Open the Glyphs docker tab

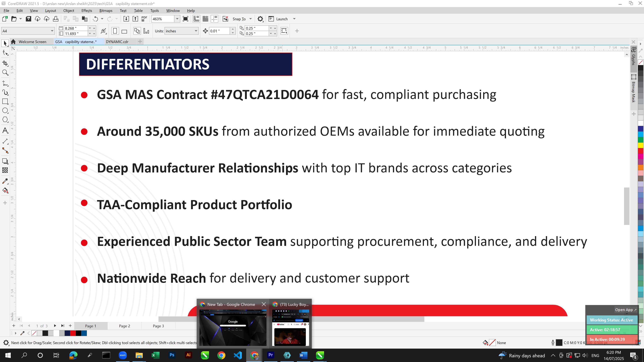pos(633,56)
